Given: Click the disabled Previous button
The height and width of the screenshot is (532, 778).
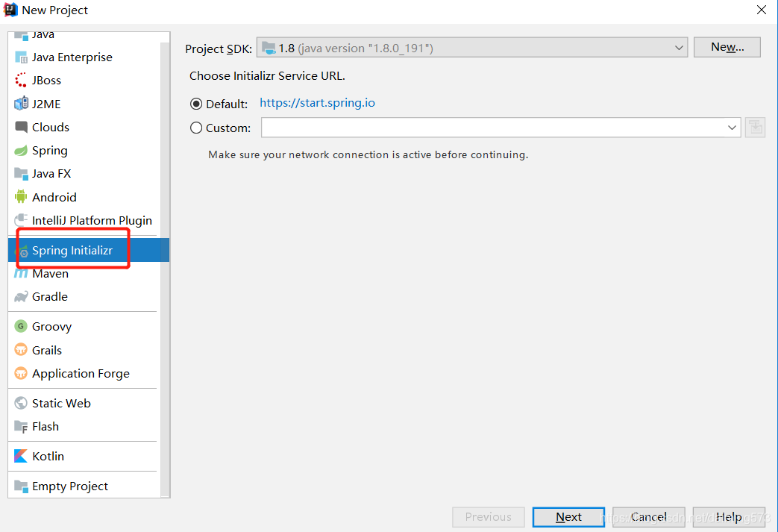Looking at the screenshot, I should [x=489, y=517].
